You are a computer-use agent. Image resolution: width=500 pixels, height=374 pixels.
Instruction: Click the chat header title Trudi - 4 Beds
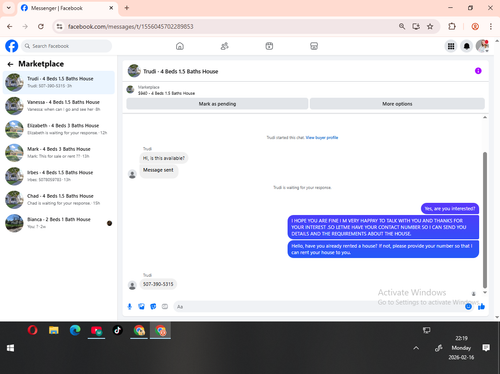pos(180,71)
